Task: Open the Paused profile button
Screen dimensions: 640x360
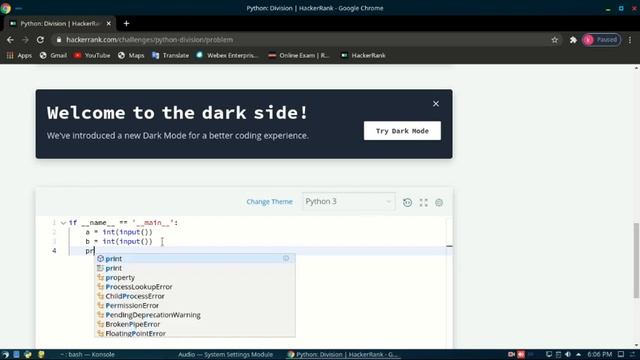Action: [x=601, y=40]
